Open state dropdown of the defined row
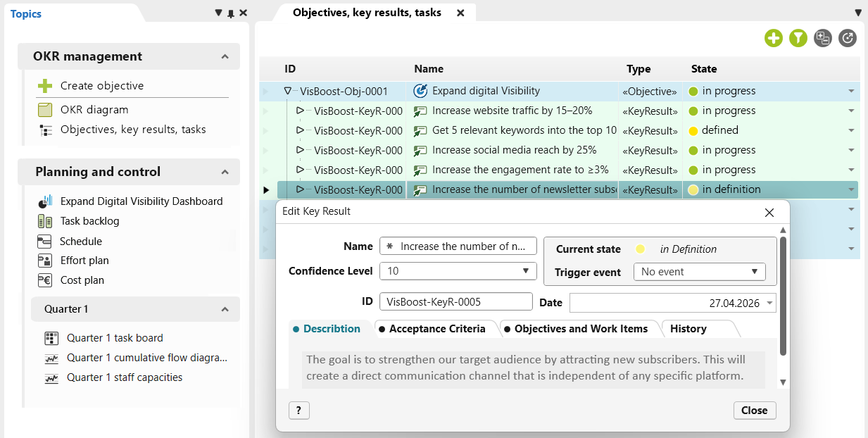 pyautogui.click(x=851, y=131)
